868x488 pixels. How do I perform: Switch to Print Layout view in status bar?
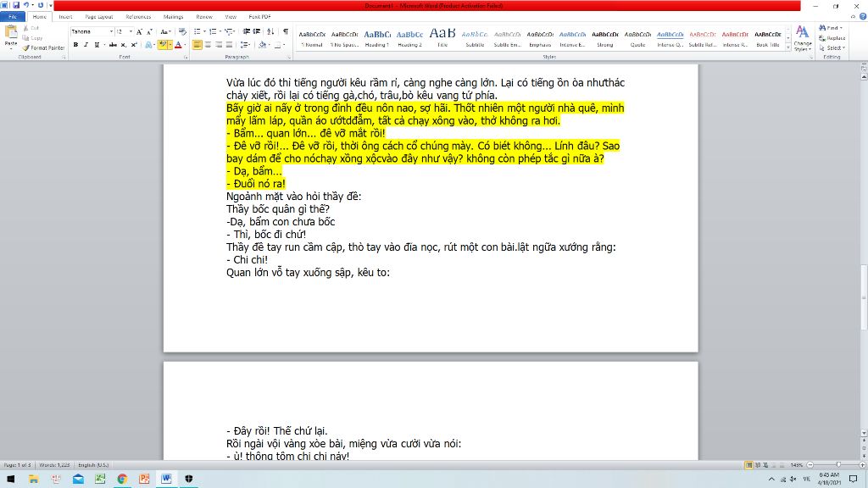(x=748, y=465)
